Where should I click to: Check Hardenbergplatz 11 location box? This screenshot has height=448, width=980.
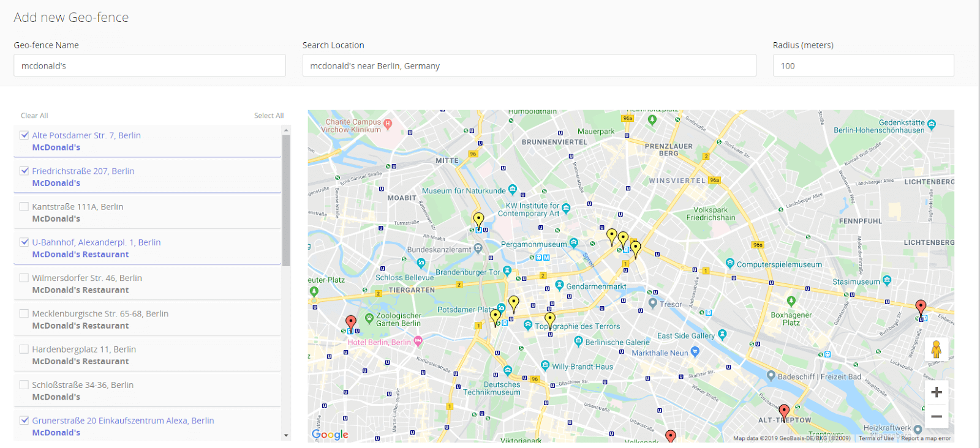tap(24, 349)
